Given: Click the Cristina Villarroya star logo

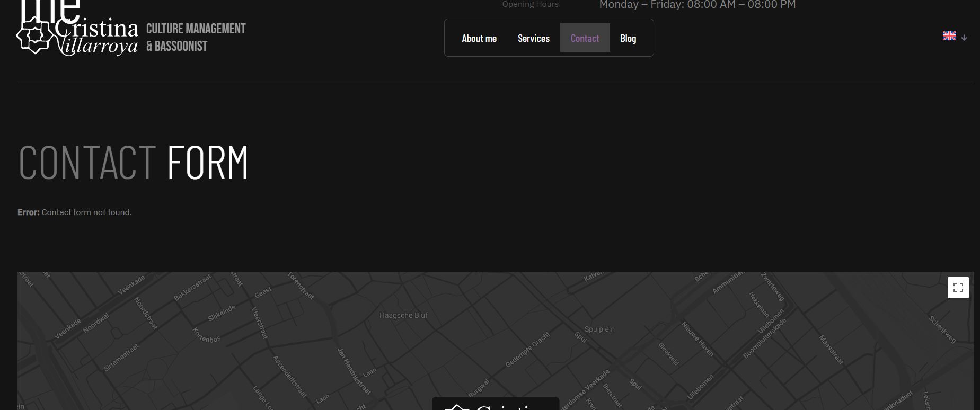Looking at the screenshot, I should click(x=35, y=35).
